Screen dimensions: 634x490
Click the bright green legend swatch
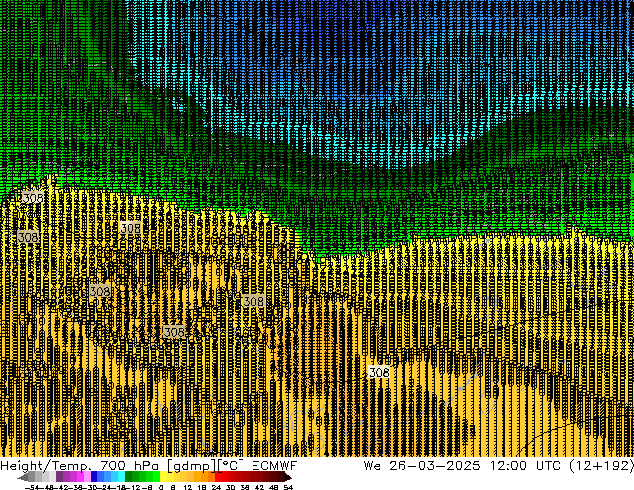156,476
